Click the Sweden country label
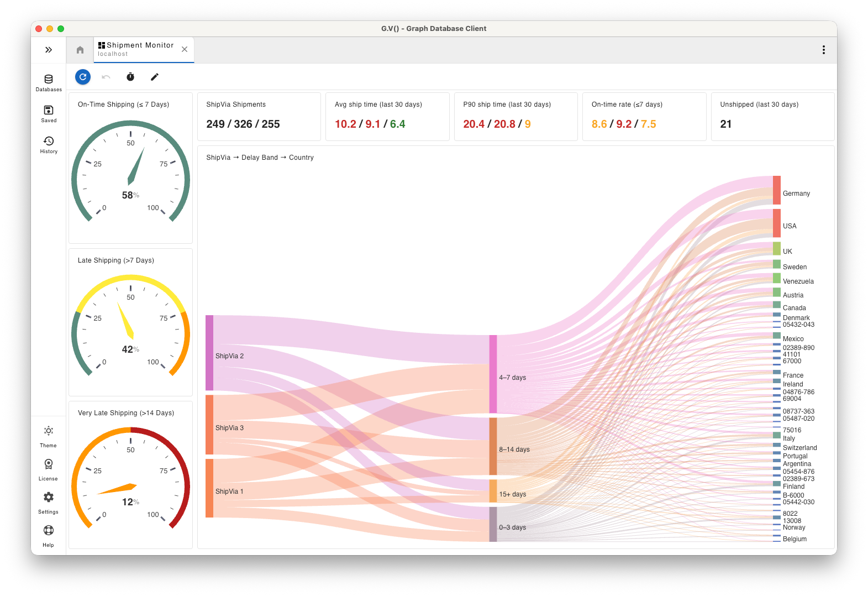Image resolution: width=868 pixels, height=596 pixels. 795,267
